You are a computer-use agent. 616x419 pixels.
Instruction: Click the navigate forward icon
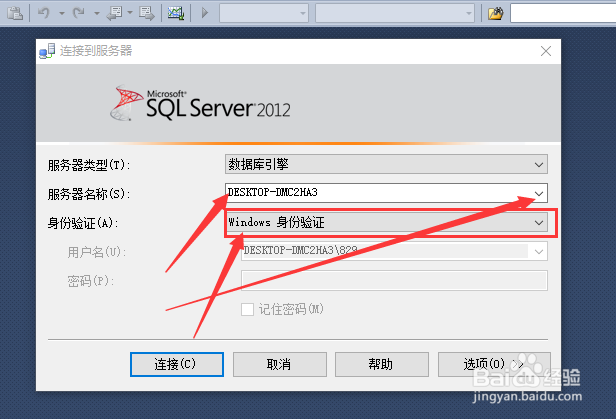147,13
